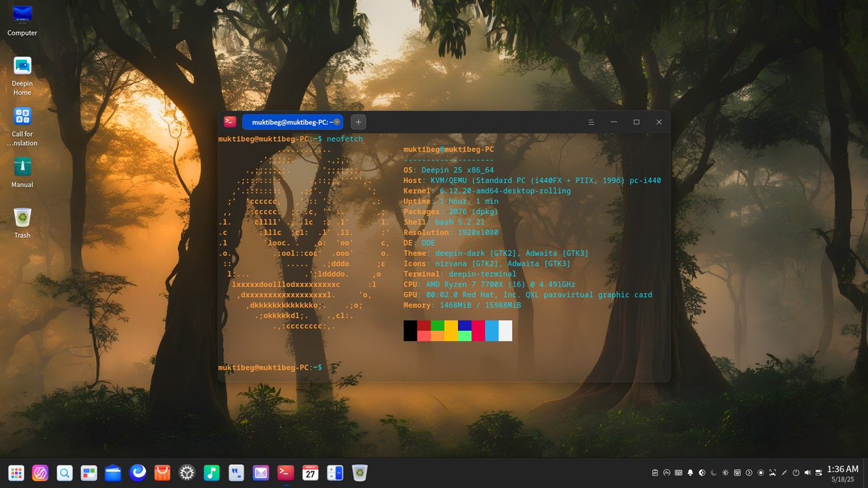The height and width of the screenshot is (488, 868).
Task: Click the diagonal pen-shaped tray icon
Action: 784,473
